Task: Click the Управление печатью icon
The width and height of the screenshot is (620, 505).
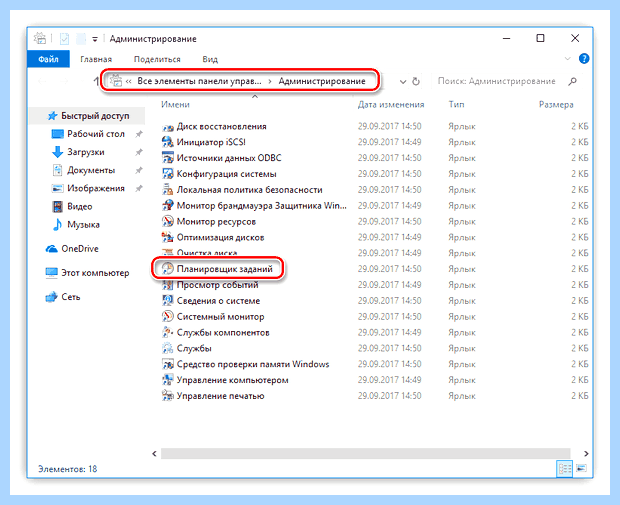Action: [168, 396]
